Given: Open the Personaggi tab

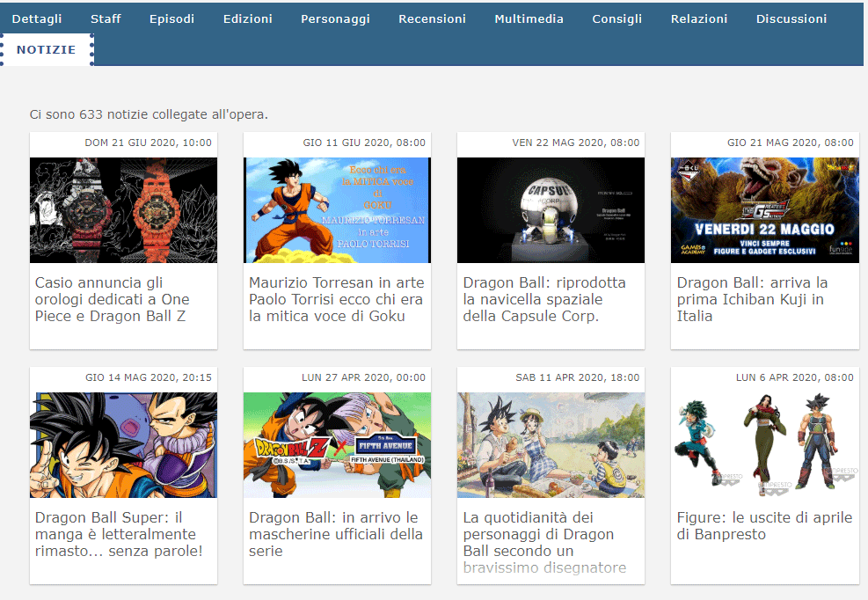Looking at the screenshot, I should pos(335,18).
